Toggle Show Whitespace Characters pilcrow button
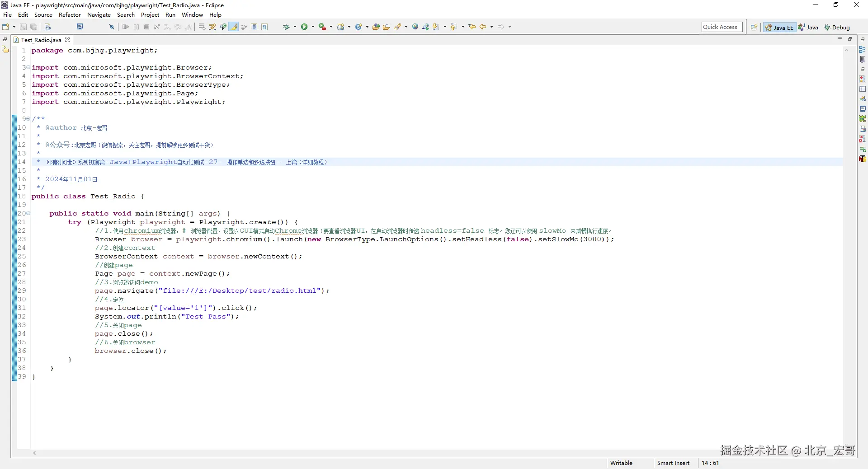The width and height of the screenshot is (868, 469). (264, 27)
